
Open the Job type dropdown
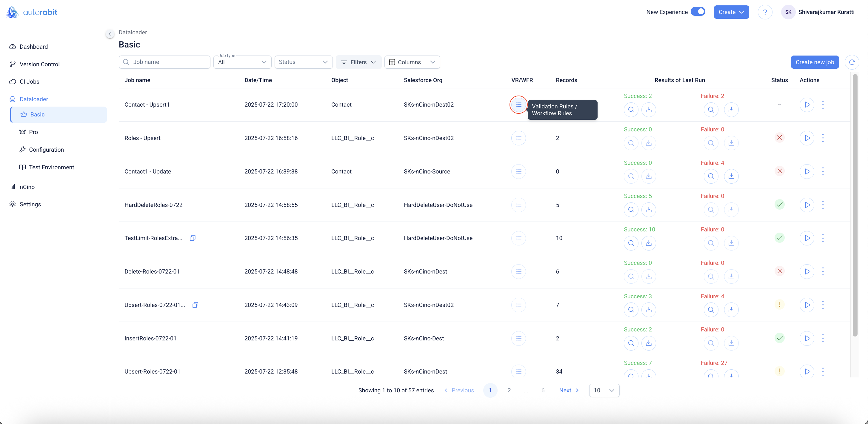point(242,62)
